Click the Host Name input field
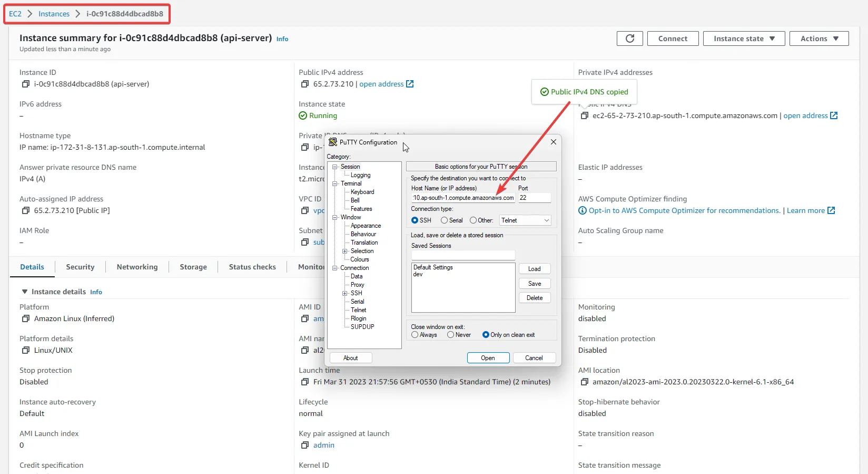868x474 pixels. [463, 198]
